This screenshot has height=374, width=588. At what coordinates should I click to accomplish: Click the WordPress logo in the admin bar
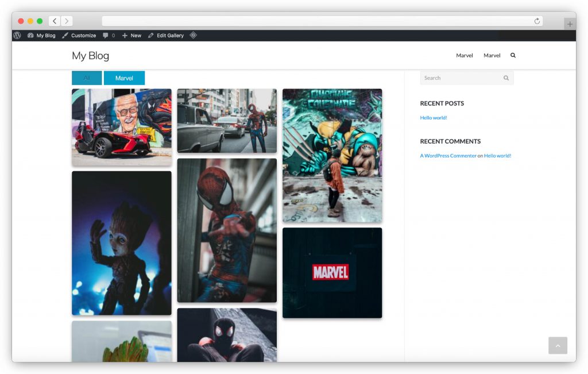point(17,35)
